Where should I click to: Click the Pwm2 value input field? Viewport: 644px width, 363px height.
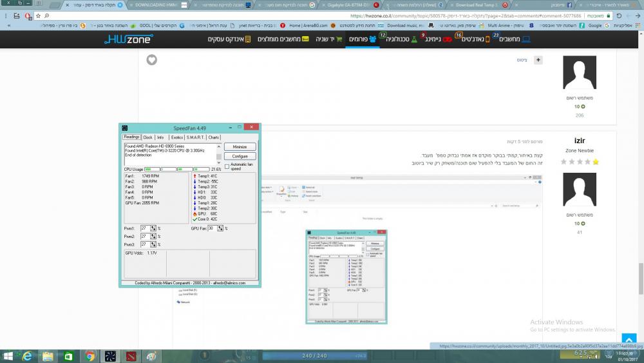pos(144,237)
